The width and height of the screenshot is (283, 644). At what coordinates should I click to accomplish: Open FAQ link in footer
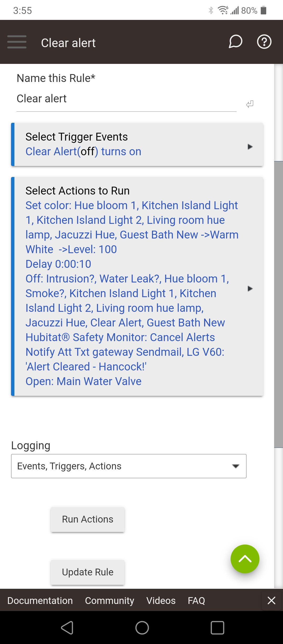pyautogui.click(x=196, y=601)
